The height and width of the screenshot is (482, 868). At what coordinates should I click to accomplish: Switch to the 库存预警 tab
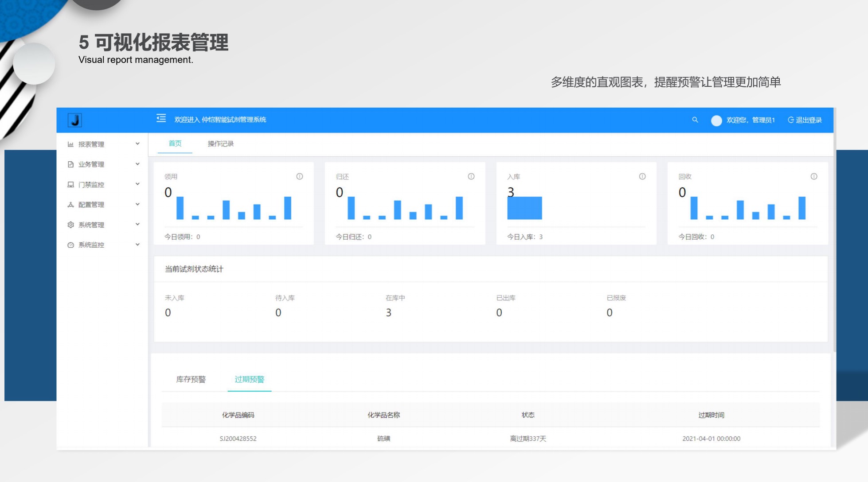click(x=191, y=379)
